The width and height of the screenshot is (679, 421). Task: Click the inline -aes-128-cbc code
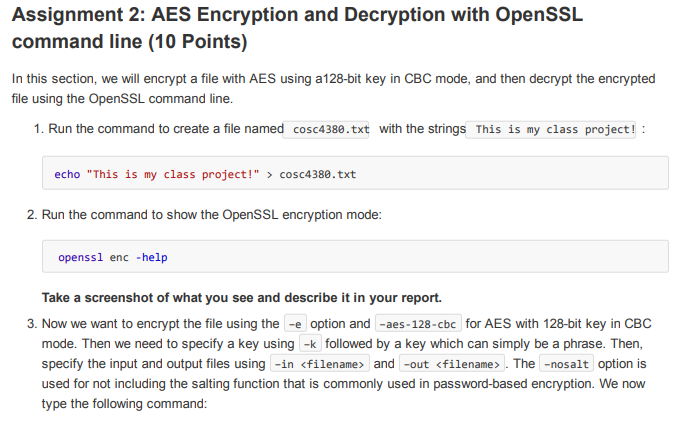coord(418,324)
